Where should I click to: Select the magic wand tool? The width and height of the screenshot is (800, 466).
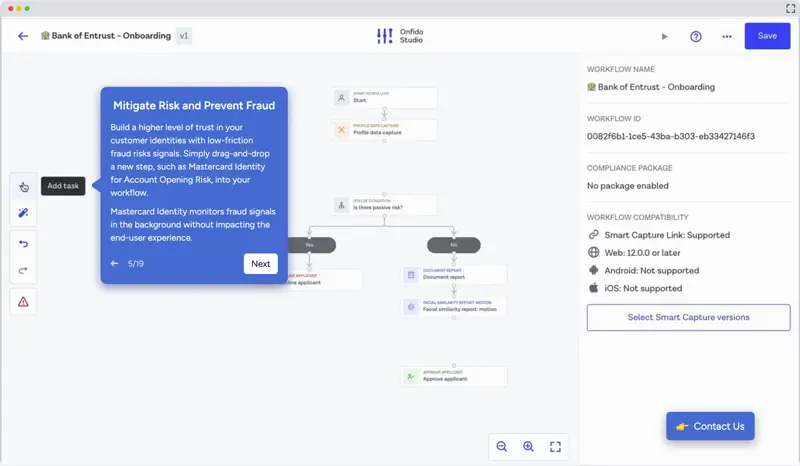[23, 213]
